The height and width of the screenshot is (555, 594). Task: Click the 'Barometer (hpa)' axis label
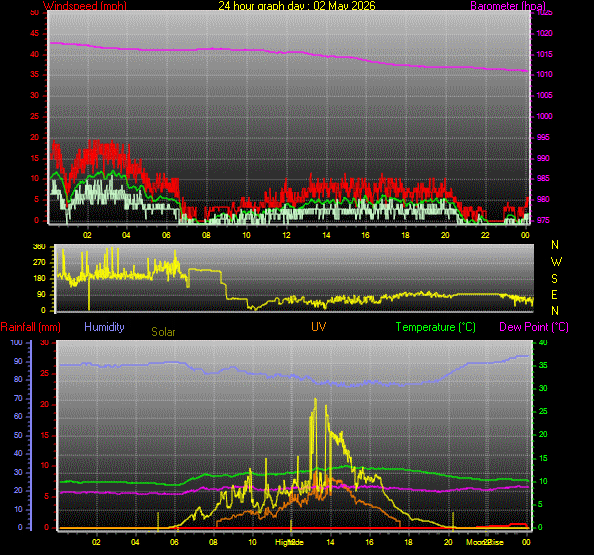pos(508,6)
